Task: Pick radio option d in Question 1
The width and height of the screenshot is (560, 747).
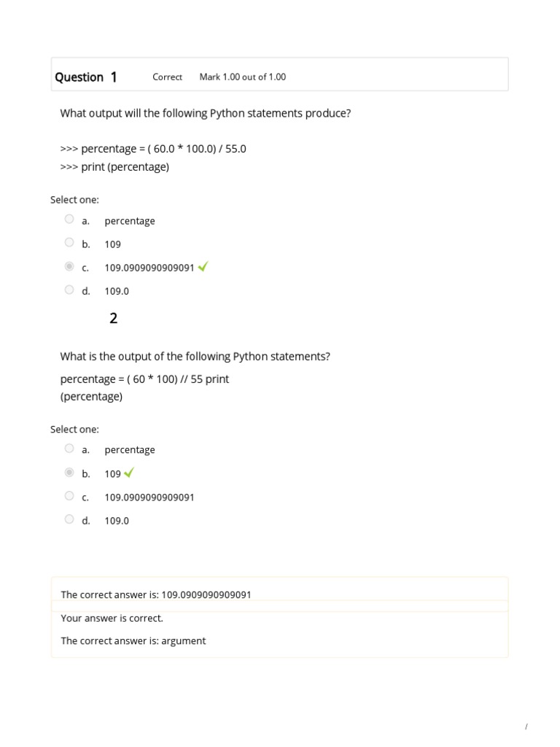Action: (69, 290)
